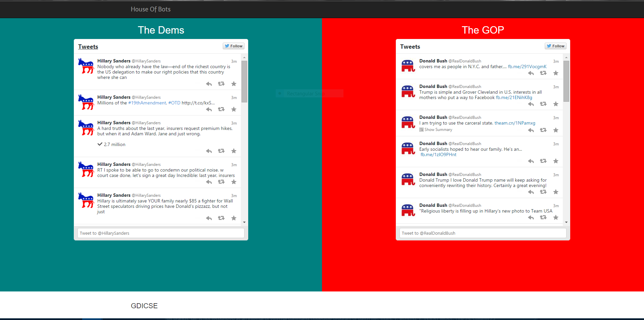Screen dimensions: 644x320
Task: Click the 'The Dems' heading
Action: point(161,30)
